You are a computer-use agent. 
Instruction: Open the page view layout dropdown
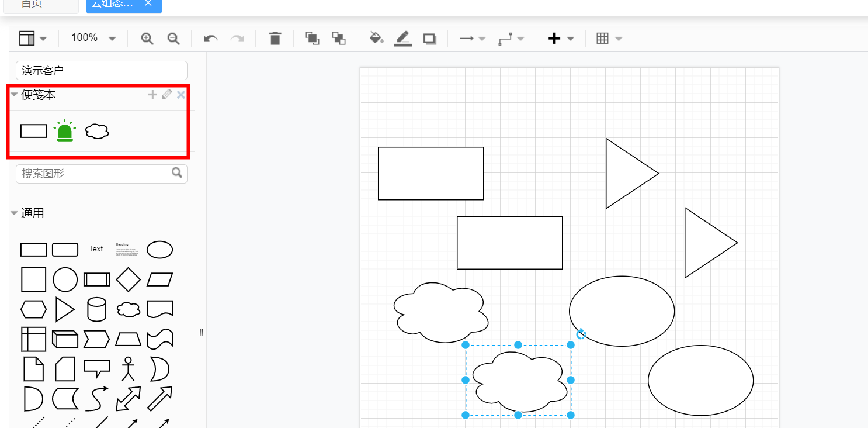coord(33,39)
